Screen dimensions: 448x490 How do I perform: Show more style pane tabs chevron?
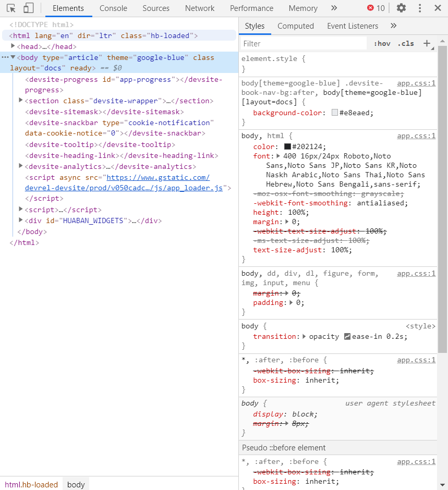[x=393, y=26]
